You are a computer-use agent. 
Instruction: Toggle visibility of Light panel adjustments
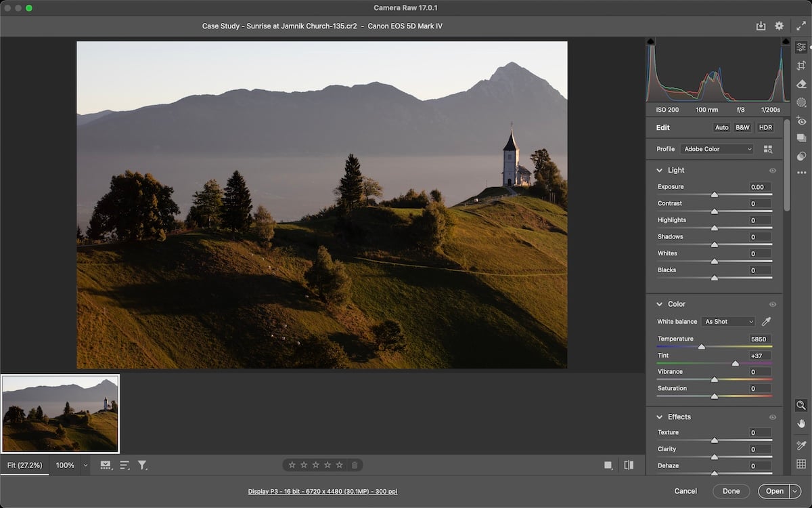tap(772, 170)
